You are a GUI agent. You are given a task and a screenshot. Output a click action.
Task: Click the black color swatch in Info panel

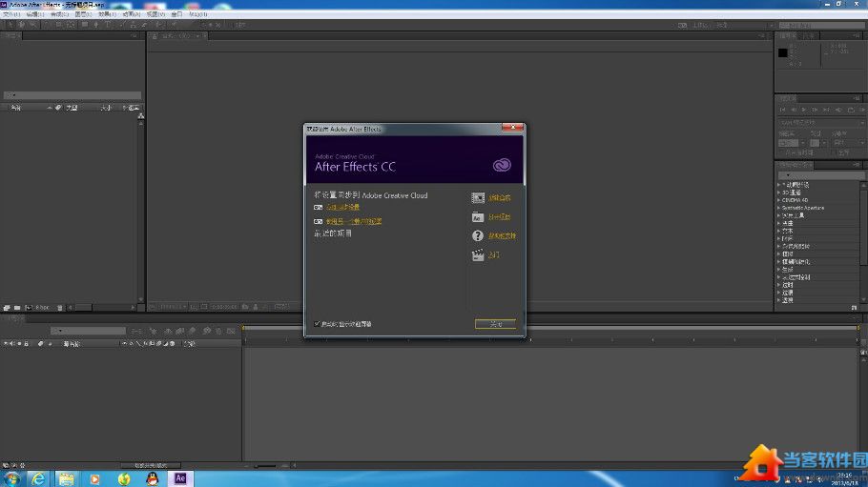pos(783,52)
